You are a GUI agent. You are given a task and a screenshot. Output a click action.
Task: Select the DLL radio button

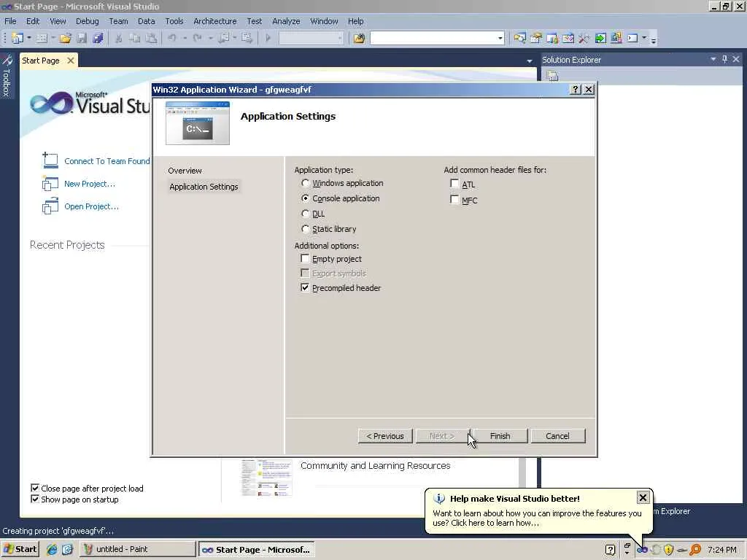coord(306,214)
